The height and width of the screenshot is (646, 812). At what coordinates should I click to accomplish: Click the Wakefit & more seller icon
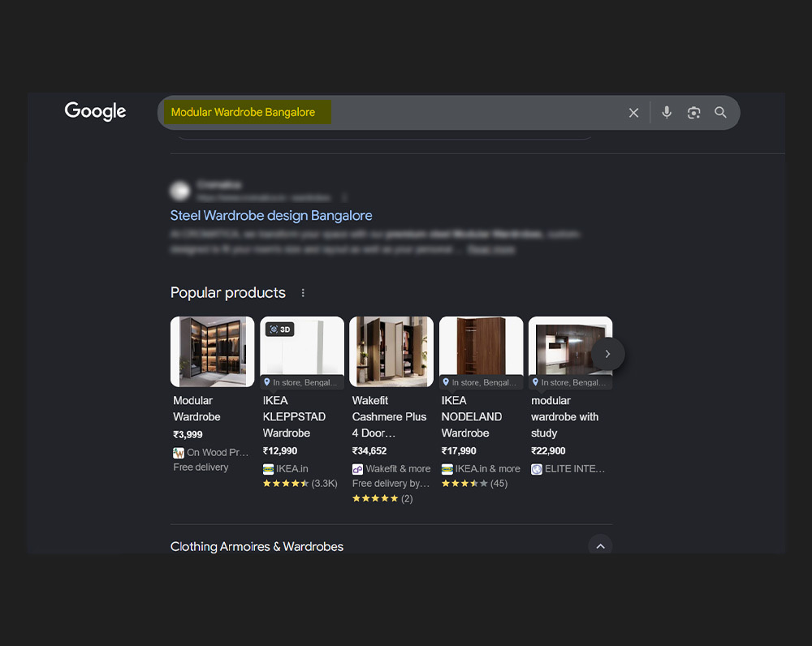[358, 469]
